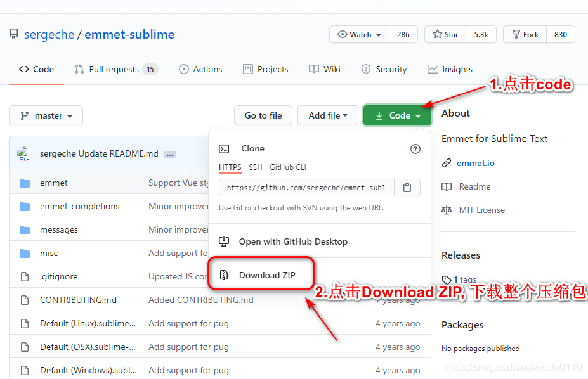Screen dimensions: 588x379
Task: Open the .gitignore file
Action: click(59, 277)
